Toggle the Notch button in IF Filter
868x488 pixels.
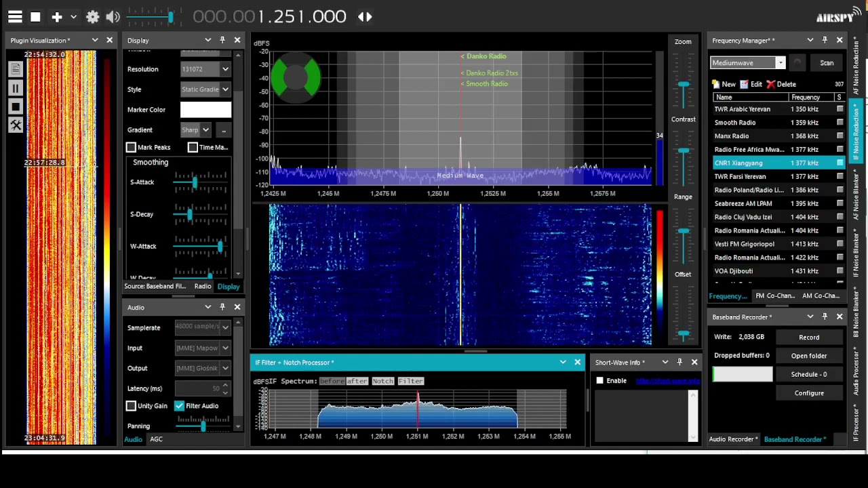[x=382, y=381]
